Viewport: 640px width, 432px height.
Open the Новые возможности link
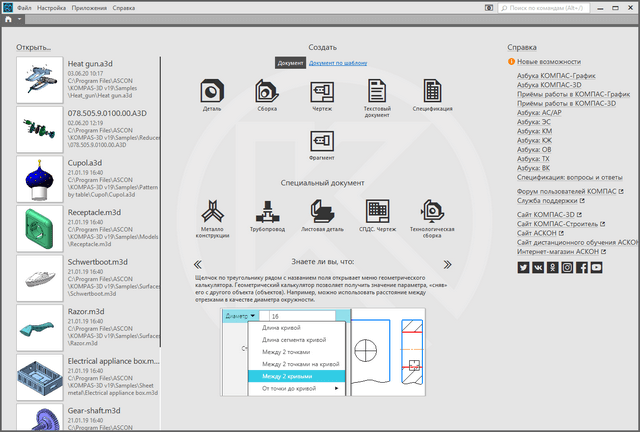coord(549,62)
